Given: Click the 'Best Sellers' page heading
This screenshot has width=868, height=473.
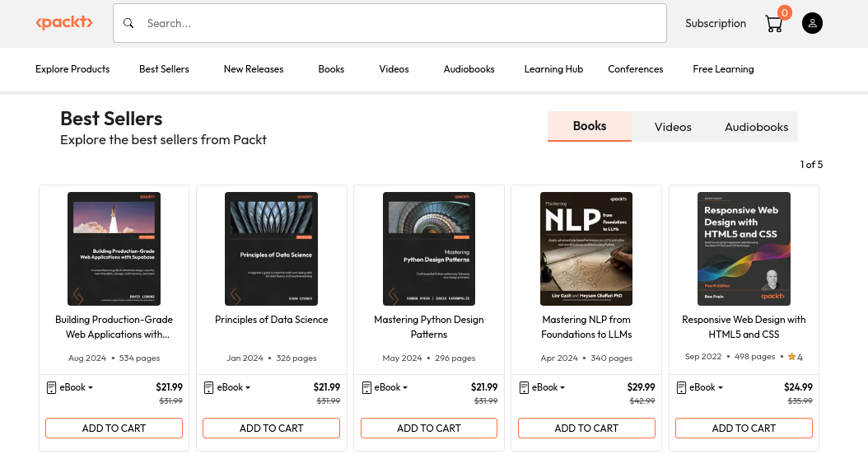Looking at the screenshot, I should tap(111, 119).
